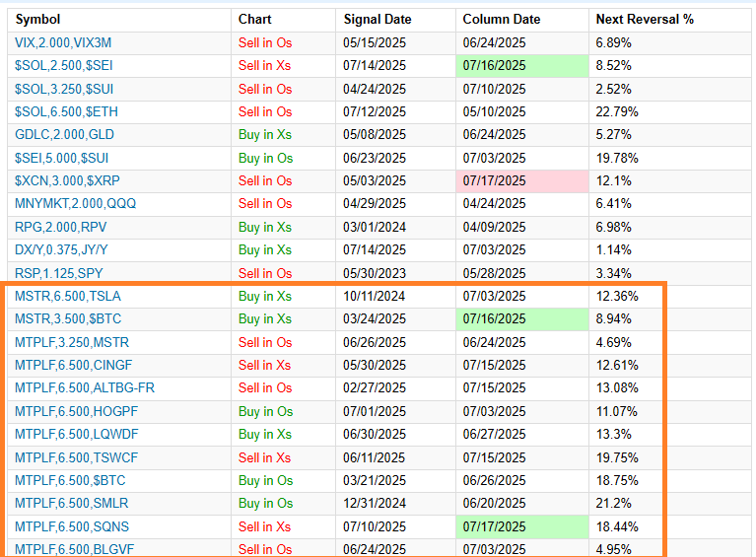
Task: Open the $SOL,6.500,$ETH symbol link
Action: pos(67,111)
